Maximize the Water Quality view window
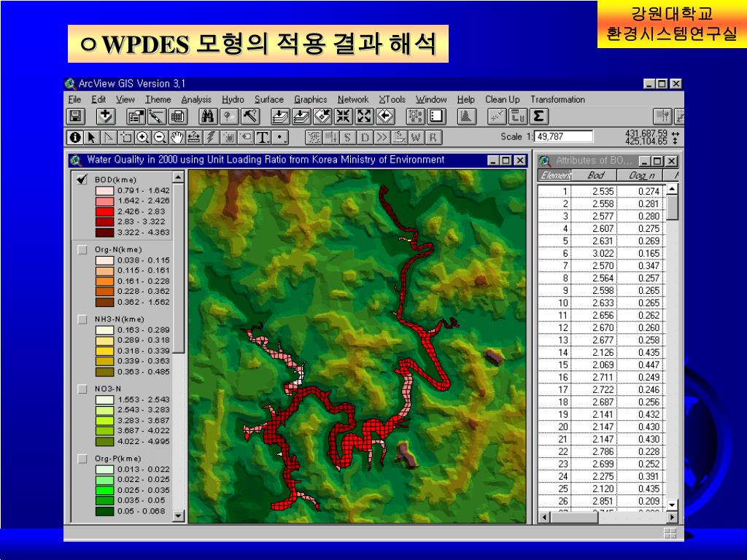This screenshot has height=560, width=747. [x=506, y=160]
